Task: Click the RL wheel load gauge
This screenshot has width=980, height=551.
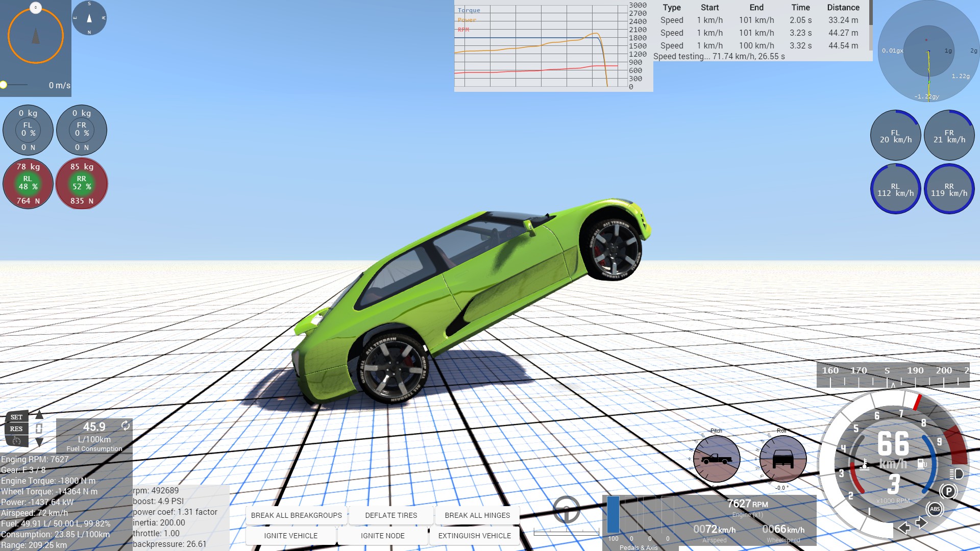Action: (28, 184)
